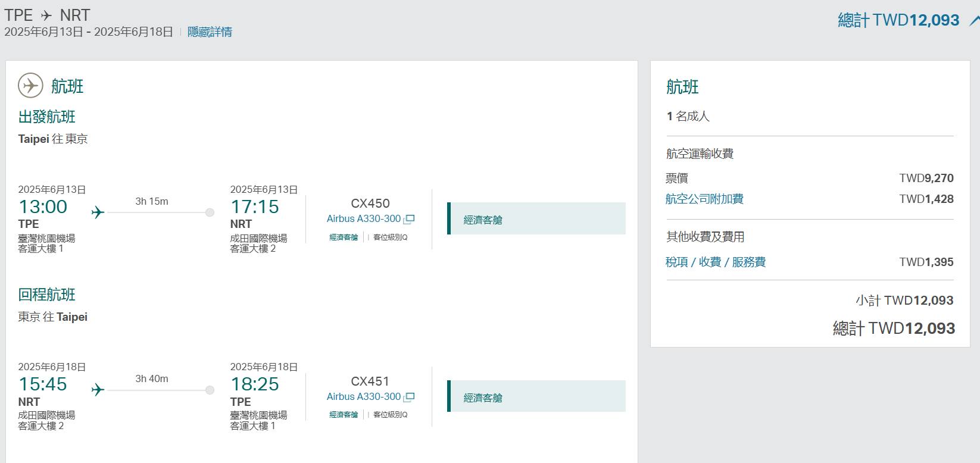The width and height of the screenshot is (980, 463).
Task: Select the return 經濟客艙 cabin bar
Action: coord(536,396)
